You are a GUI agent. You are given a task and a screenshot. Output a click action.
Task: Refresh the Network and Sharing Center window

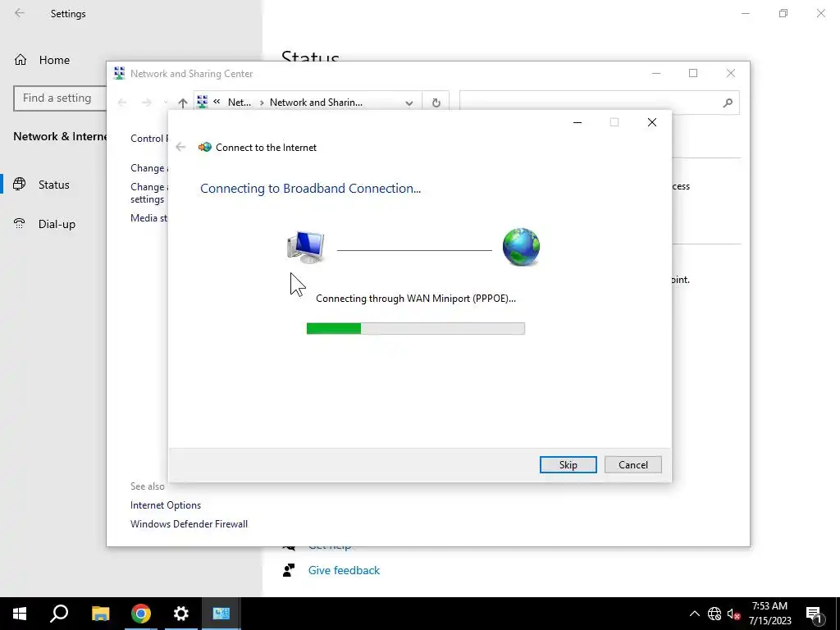[x=436, y=103]
